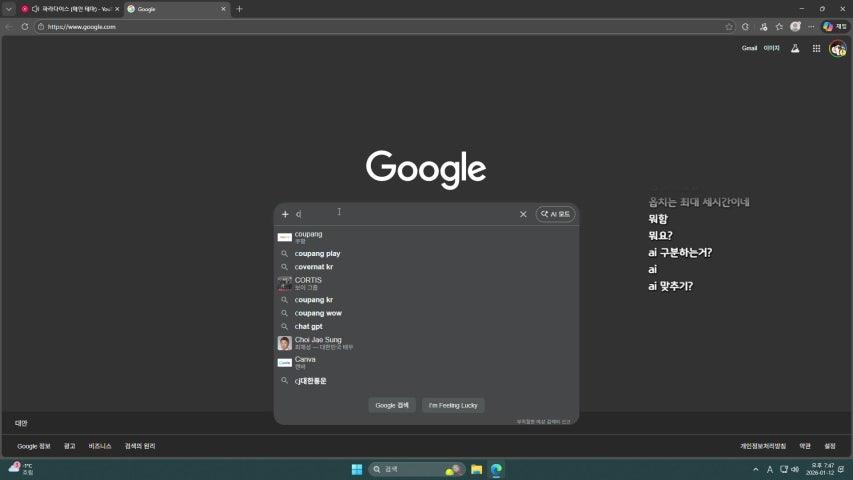This screenshot has height=480, width=853.
Task: Choose the cj대한통운 suggestion
Action: [x=426, y=381]
